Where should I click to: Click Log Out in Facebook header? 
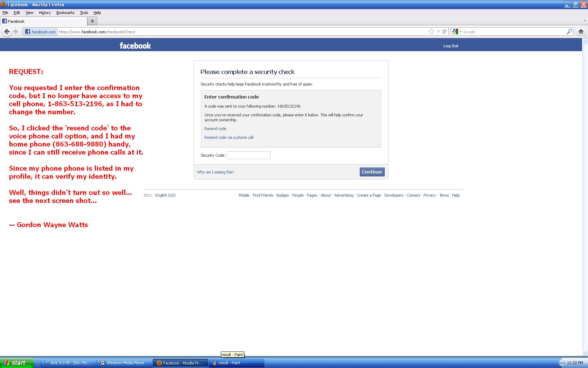pos(451,46)
